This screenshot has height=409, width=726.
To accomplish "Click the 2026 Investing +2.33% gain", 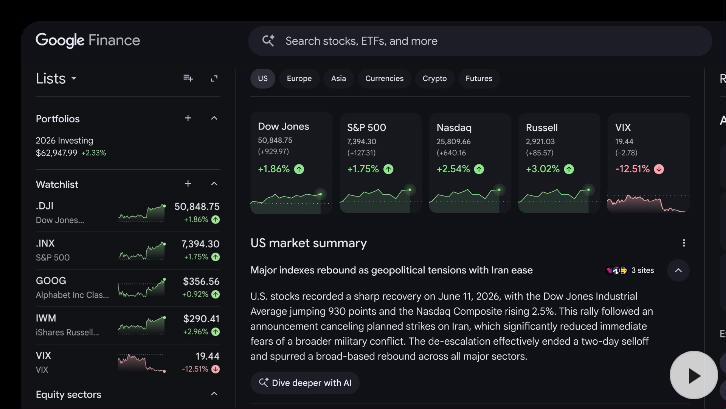I will point(94,153).
